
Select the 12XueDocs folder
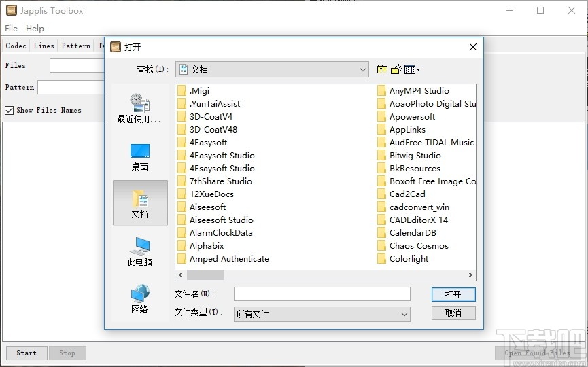pyautogui.click(x=206, y=194)
